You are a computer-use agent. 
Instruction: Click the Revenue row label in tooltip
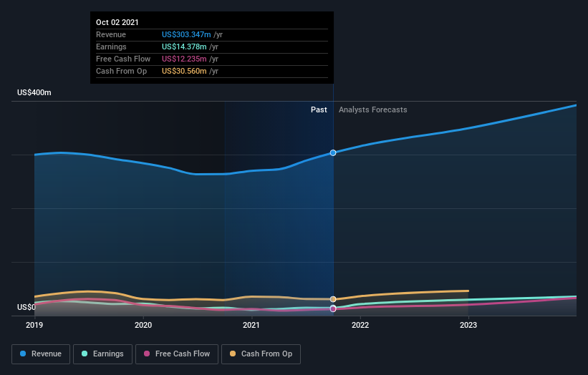point(111,34)
